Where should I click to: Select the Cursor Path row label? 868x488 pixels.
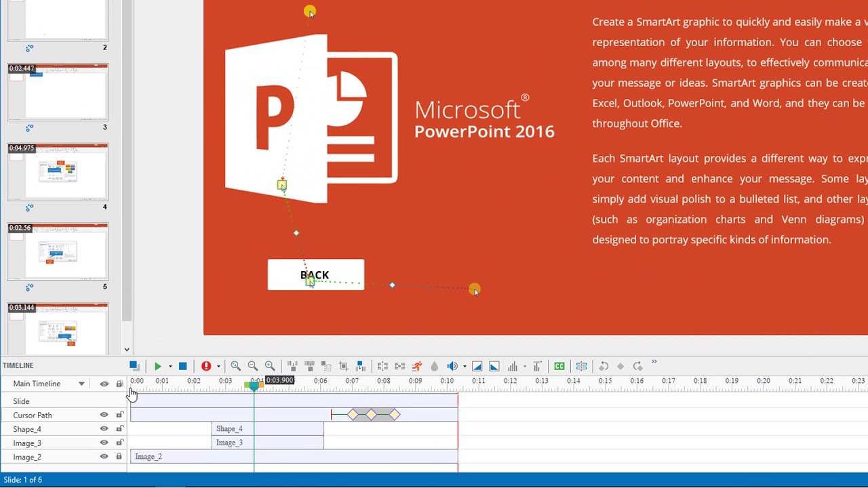(x=33, y=415)
